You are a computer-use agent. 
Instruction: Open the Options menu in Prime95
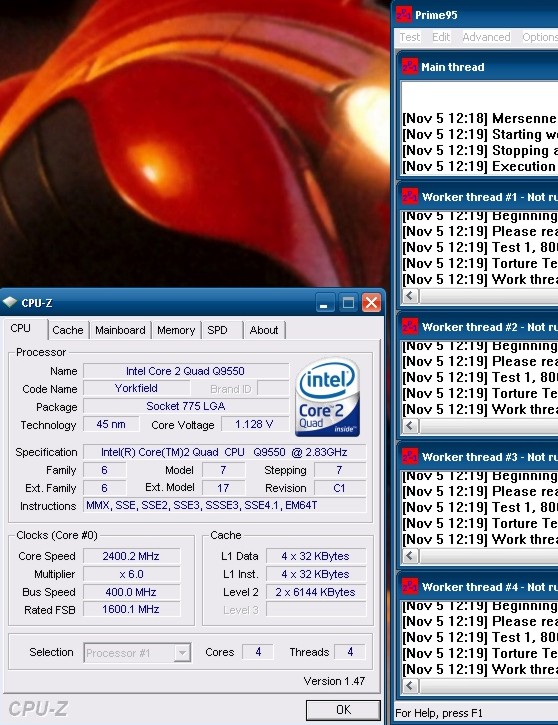click(540, 37)
